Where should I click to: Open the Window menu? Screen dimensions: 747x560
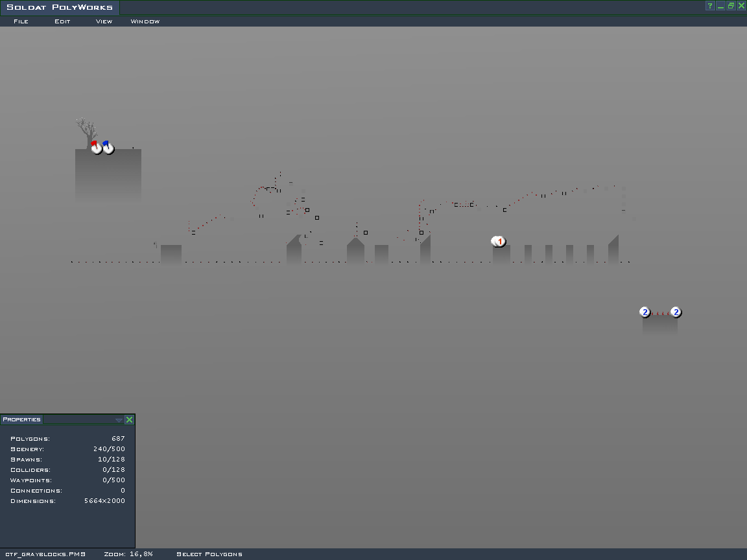pos(145,21)
